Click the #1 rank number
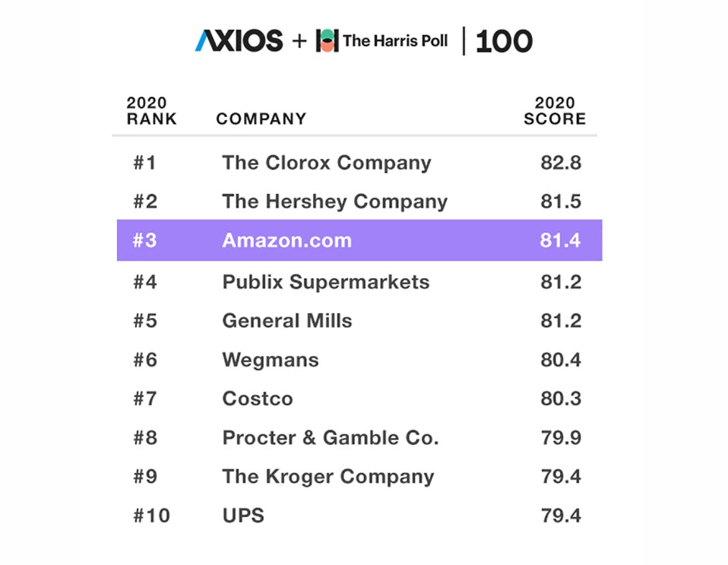 coord(144,163)
